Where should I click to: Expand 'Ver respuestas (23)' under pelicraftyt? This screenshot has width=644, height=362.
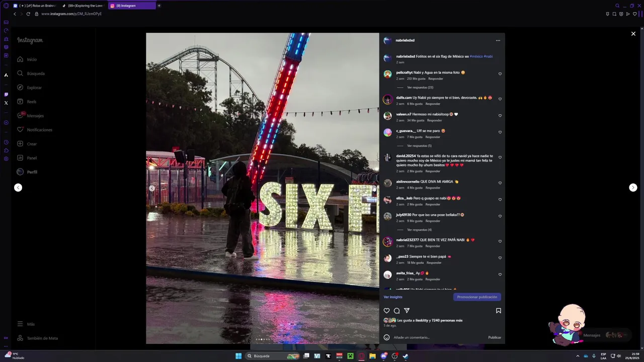pos(420,87)
